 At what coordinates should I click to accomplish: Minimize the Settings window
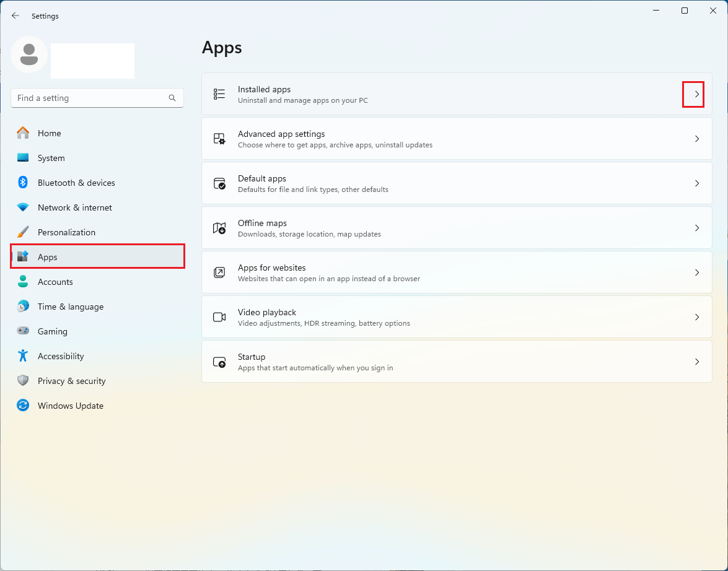pos(656,10)
